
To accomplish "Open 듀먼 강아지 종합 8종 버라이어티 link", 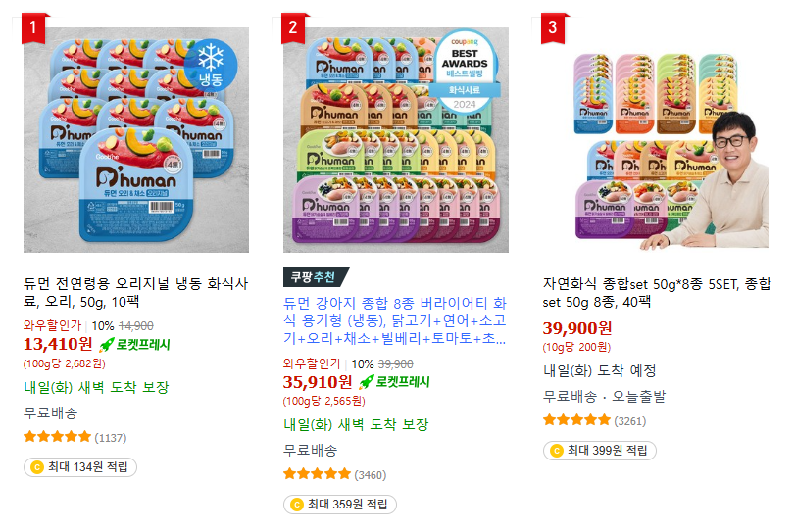I will [x=394, y=320].
